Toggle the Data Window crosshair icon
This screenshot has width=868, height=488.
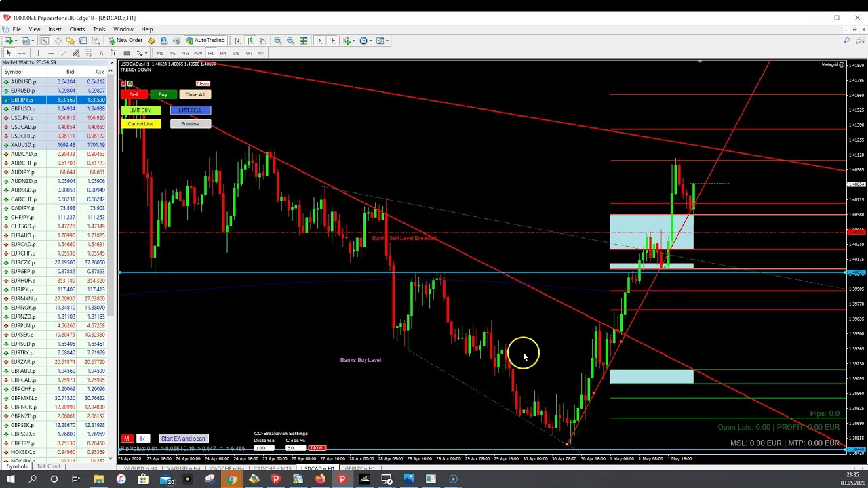click(58, 41)
